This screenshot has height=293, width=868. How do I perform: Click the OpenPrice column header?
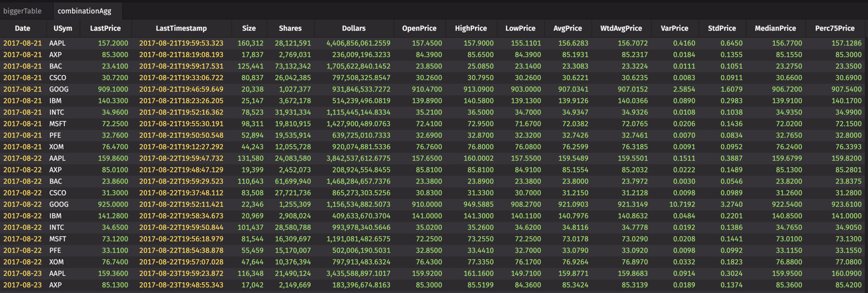click(419, 29)
